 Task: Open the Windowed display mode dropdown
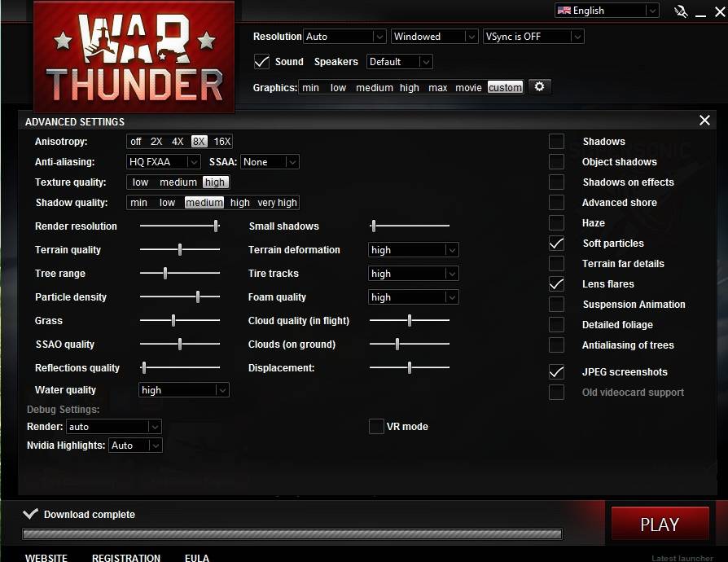pos(435,36)
